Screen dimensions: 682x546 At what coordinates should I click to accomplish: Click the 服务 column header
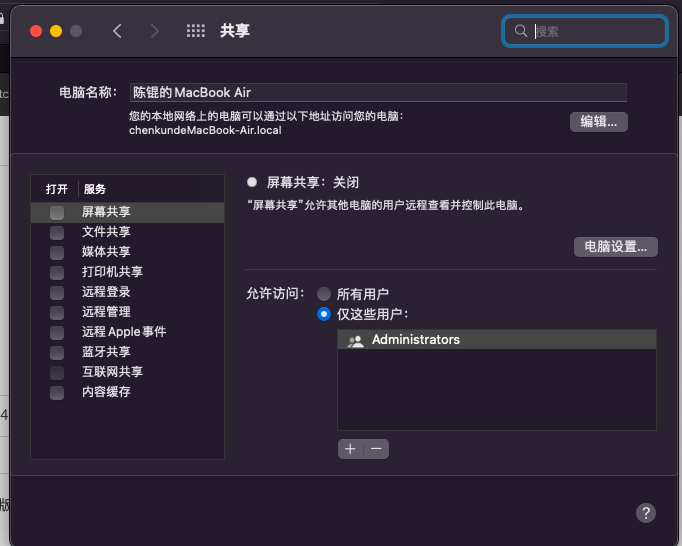point(94,189)
